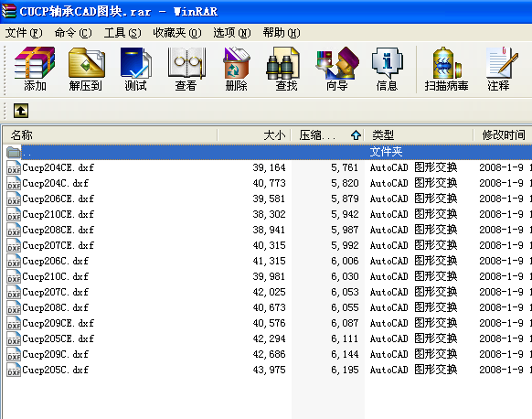Click the 删除 (Delete) toolbar icon
532x419 pixels.
pyautogui.click(x=236, y=69)
